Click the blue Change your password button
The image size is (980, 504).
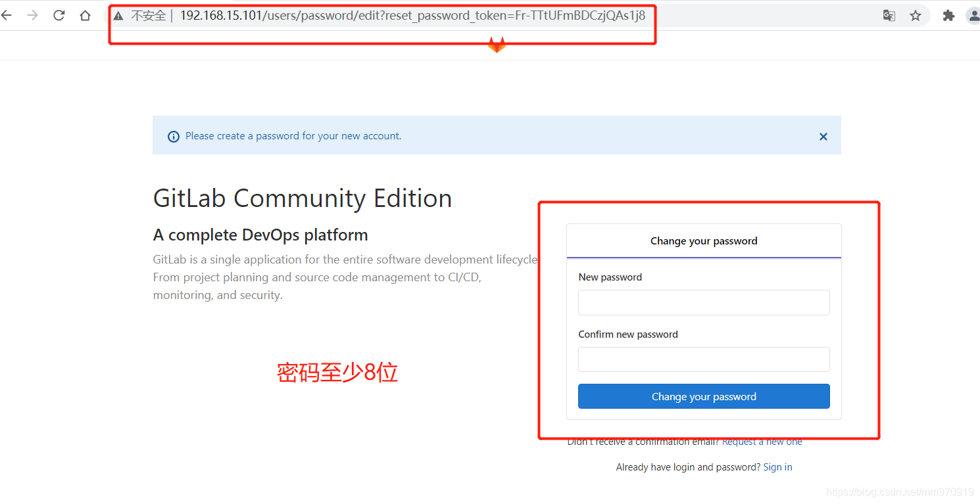point(704,396)
